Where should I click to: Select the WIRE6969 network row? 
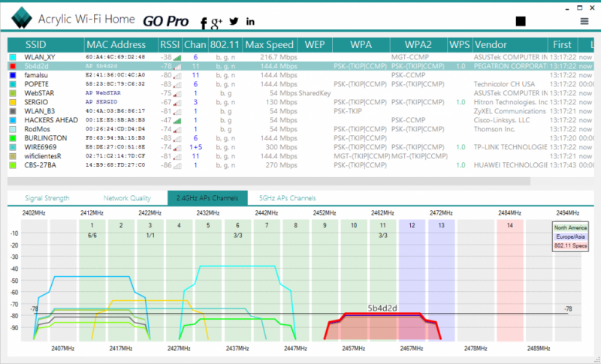click(301, 147)
